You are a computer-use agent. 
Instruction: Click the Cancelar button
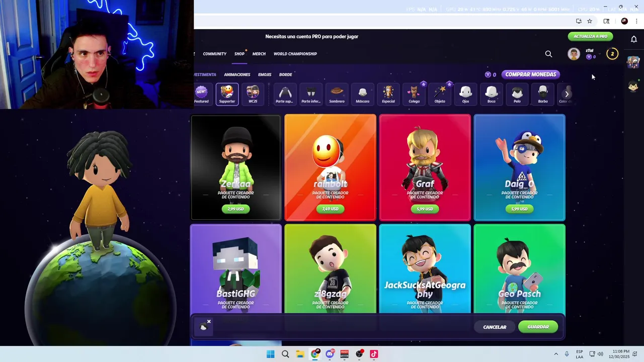tap(495, 327)
